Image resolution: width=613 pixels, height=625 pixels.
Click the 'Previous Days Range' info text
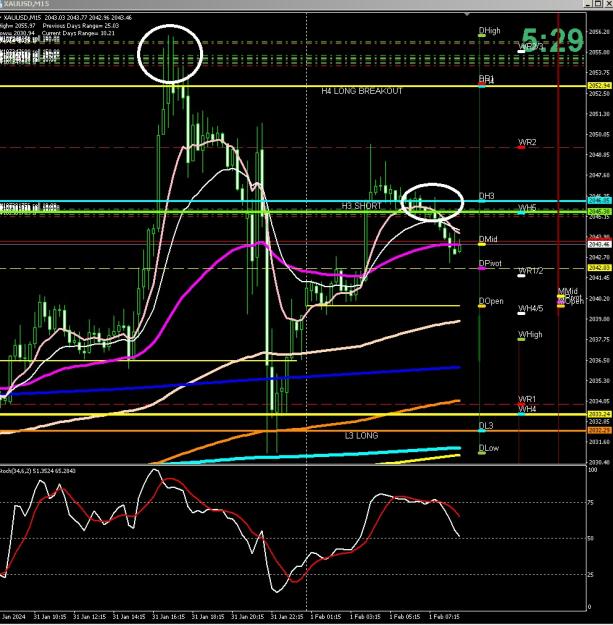(x=81, y=26)
